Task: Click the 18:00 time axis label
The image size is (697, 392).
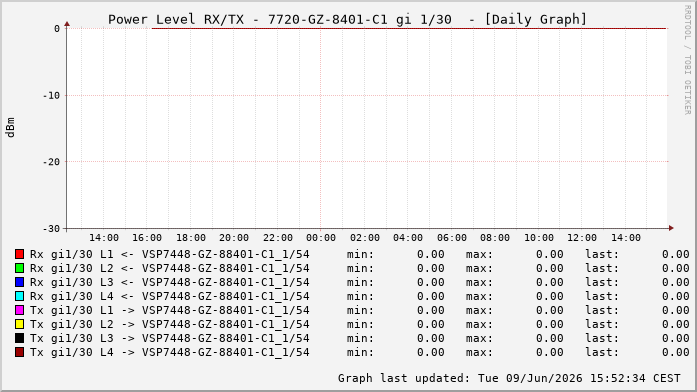Action: (x=191, y=238)
